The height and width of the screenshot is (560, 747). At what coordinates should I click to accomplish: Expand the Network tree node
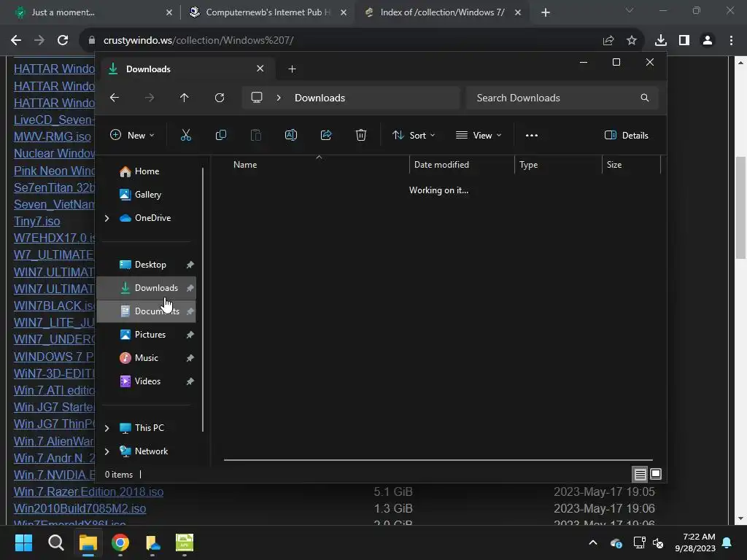tap(107, 451)
